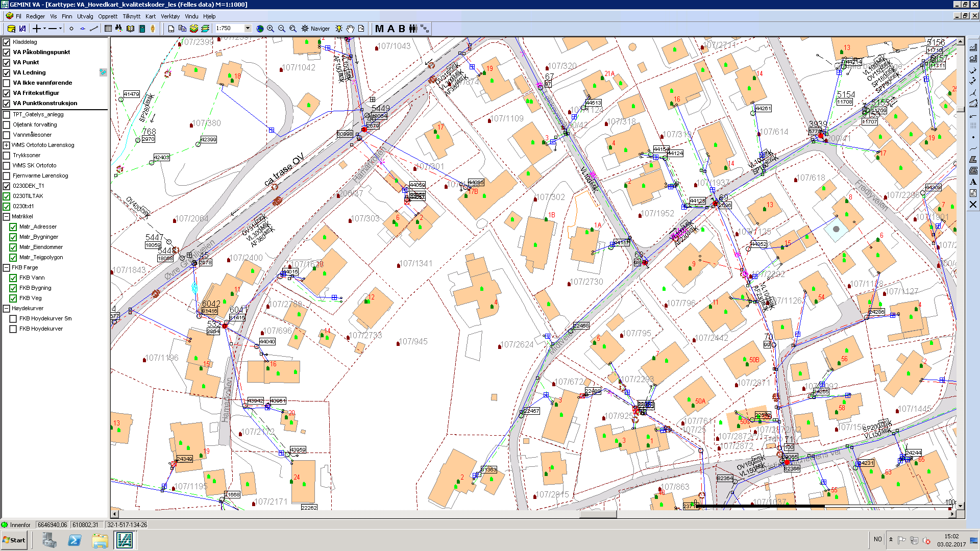Click the X delete tool in right toolbar
This screenshot has height=551, width=980.
[973, 205]
